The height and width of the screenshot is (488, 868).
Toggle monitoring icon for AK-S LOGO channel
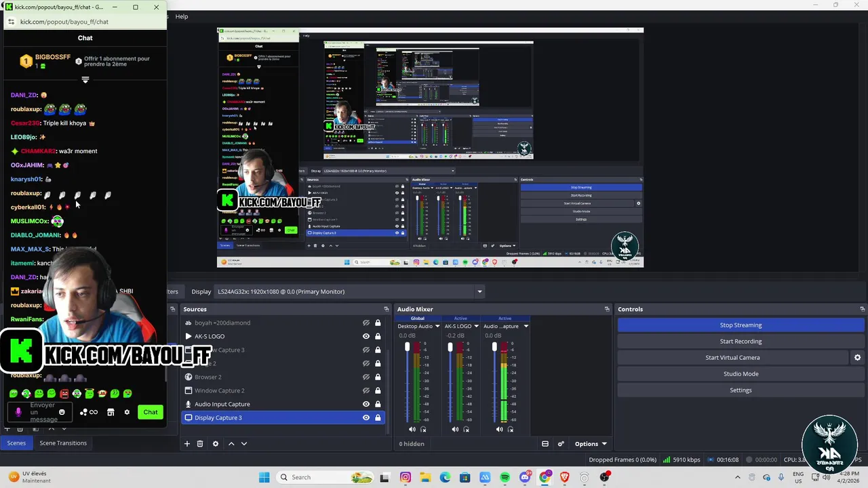coord(466,429)
